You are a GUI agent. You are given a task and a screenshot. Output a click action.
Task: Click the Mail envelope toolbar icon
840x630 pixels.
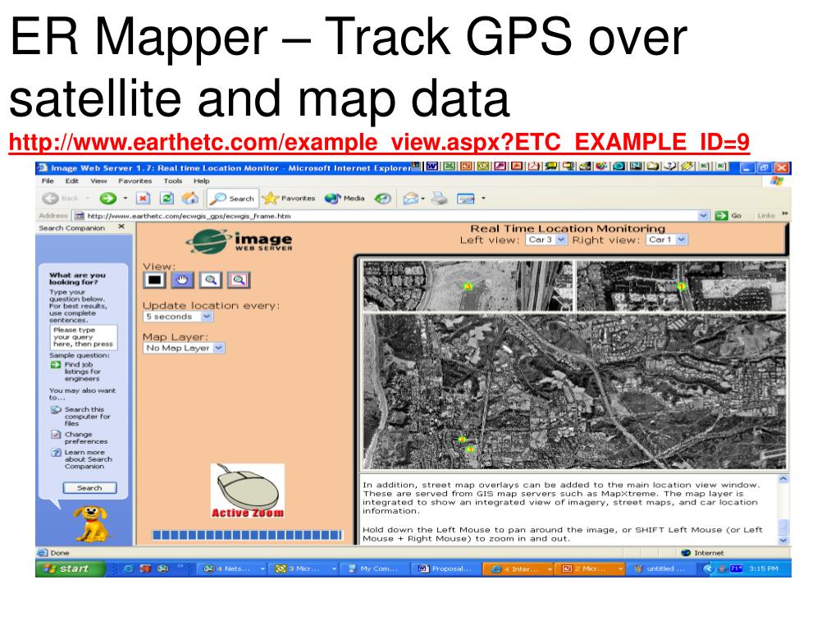tap(410, 199)
